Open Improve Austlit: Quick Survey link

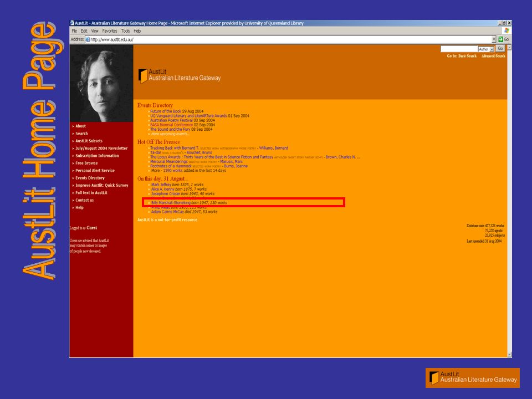point(102,186)
